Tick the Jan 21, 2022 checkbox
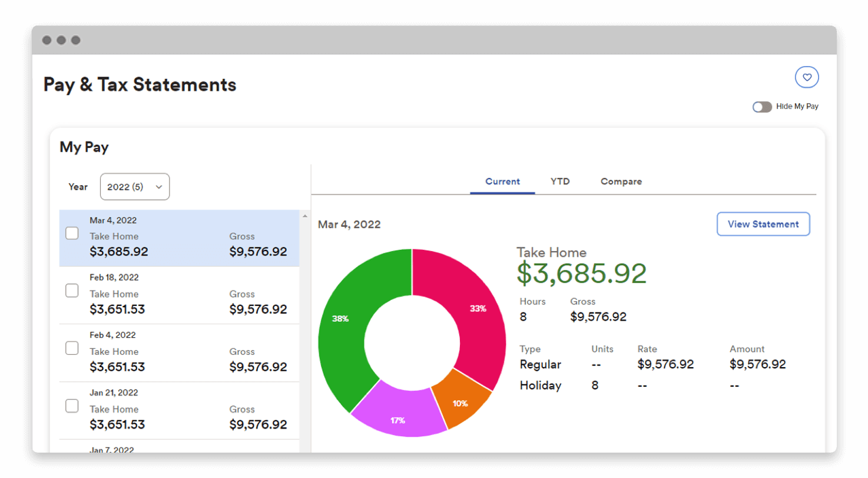Image resolution: width=868 pixels, height=478 pixels. tap(71, 406)
